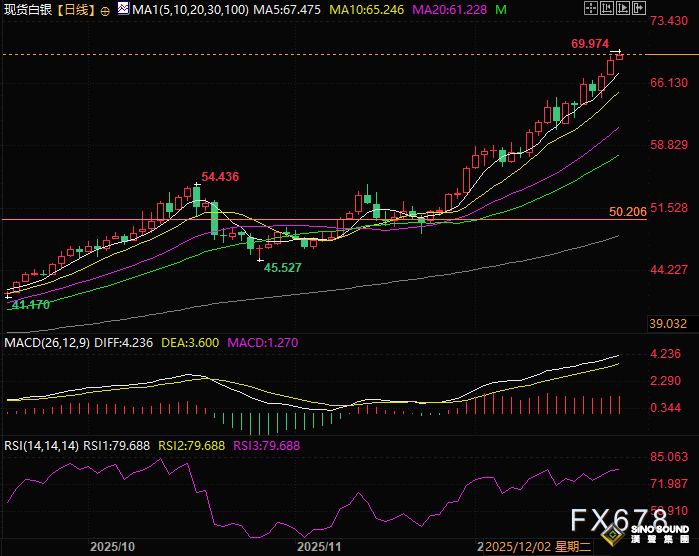Click the 现货白银 symbol title
Image resolution: width=699 pixels, height=556 pixels.
[27, 10]
